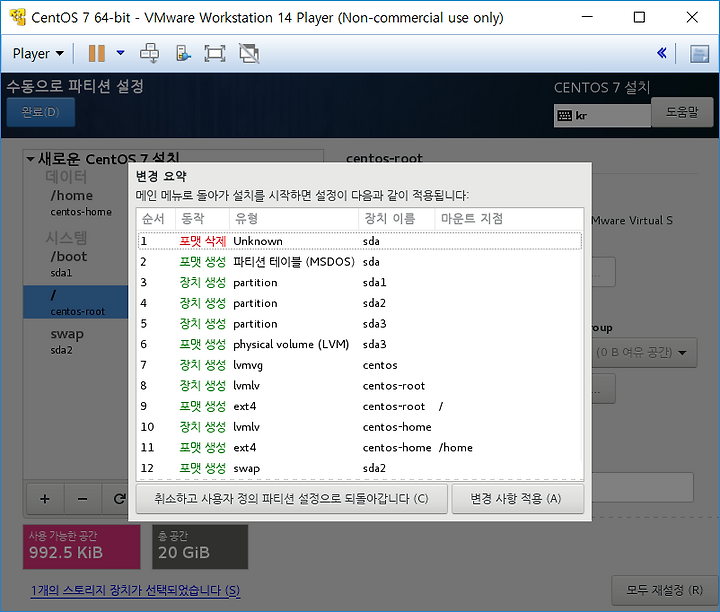Open the 1개의 스토리지 장치 link
Image resolution: width=720 pixels, height=612 pixels.
click(x=135, y=590)
